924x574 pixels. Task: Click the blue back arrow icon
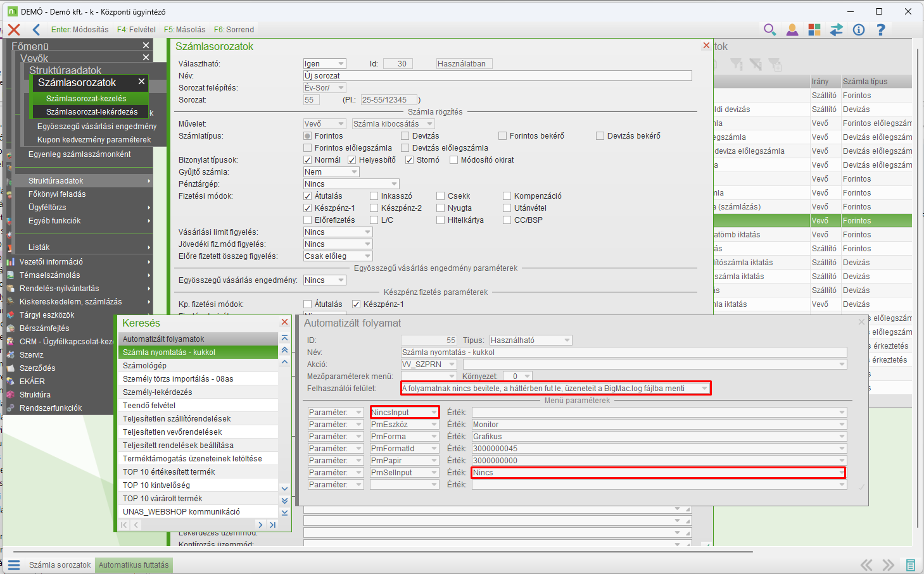[x=36, y=30]
